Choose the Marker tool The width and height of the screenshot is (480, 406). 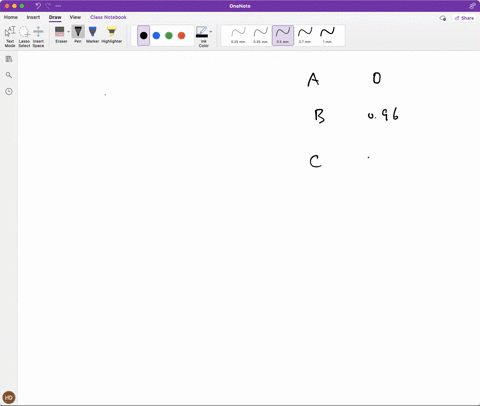pos(93,35)
